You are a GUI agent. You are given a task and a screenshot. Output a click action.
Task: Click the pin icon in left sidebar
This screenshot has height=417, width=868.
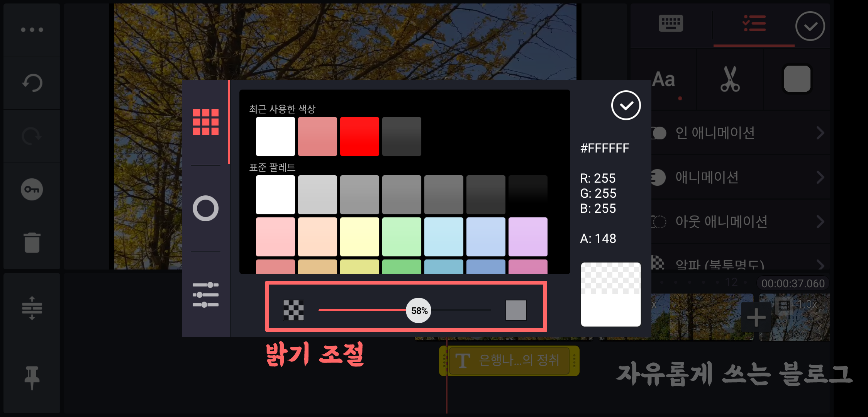(x=32, y=378)
